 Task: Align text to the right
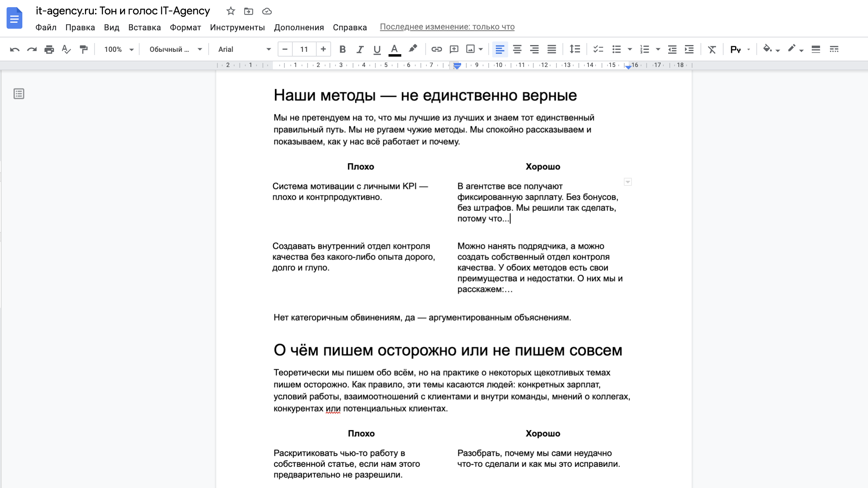534,49
